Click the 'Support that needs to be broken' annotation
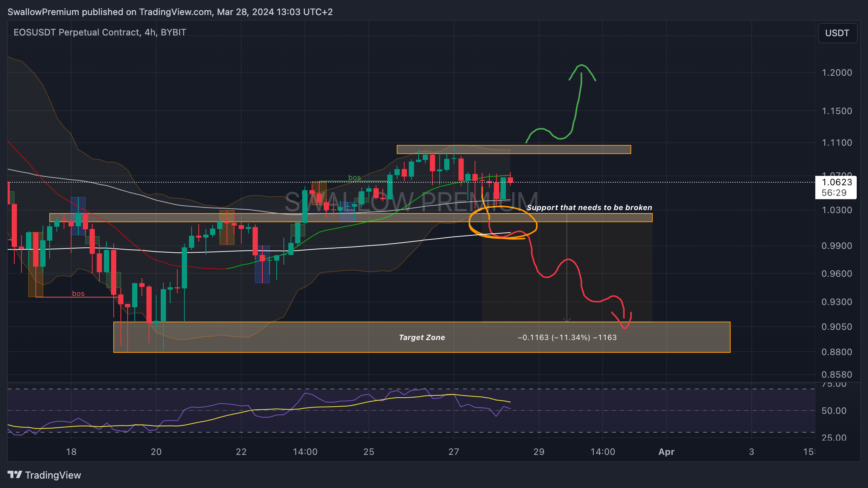868x488 pixels. point(589,207)
